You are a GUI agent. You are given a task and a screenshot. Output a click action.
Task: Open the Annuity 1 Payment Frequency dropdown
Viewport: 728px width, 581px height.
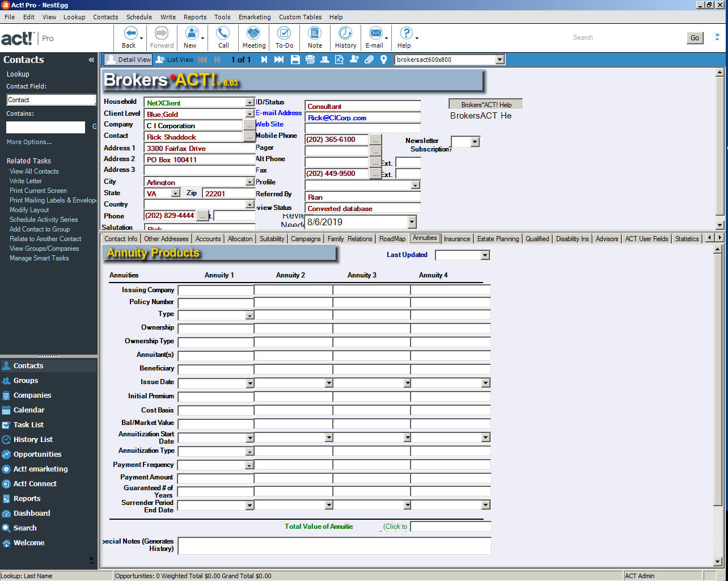(249, 465)
